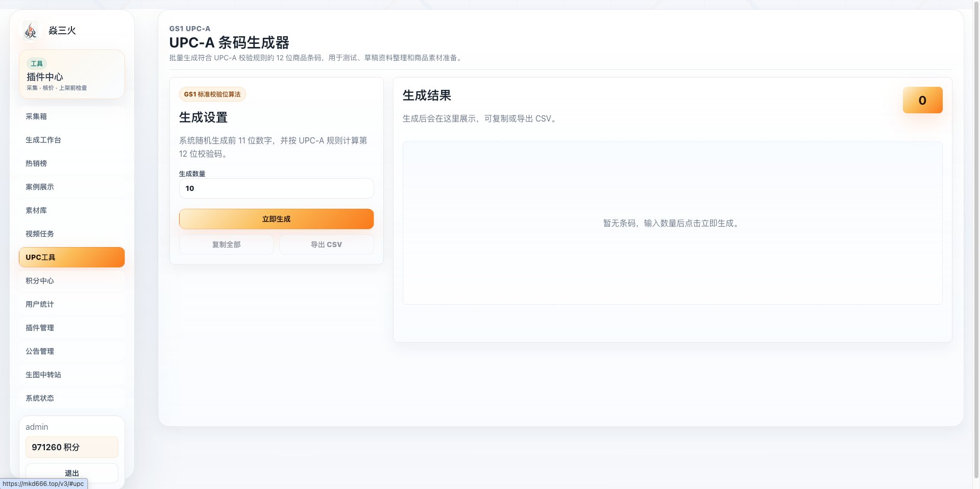
Task: Open 视频任务 in the sidebar
Action: [72, 234]
